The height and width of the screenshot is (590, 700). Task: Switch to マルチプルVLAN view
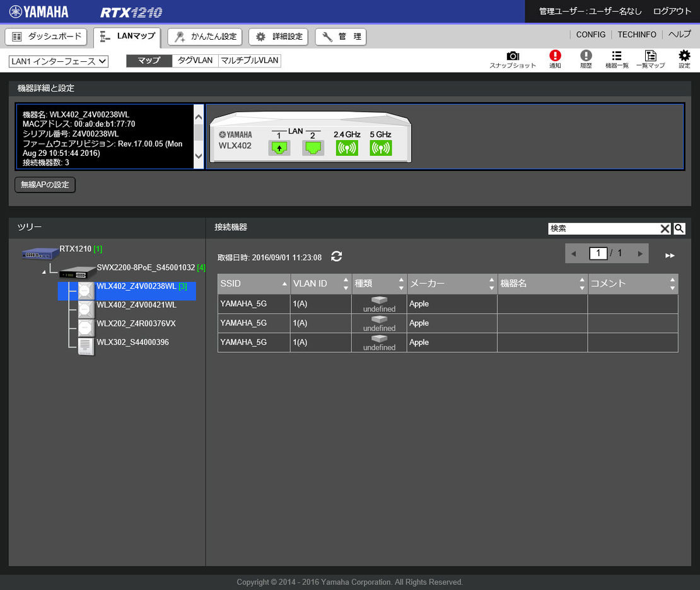coord(250,61)
